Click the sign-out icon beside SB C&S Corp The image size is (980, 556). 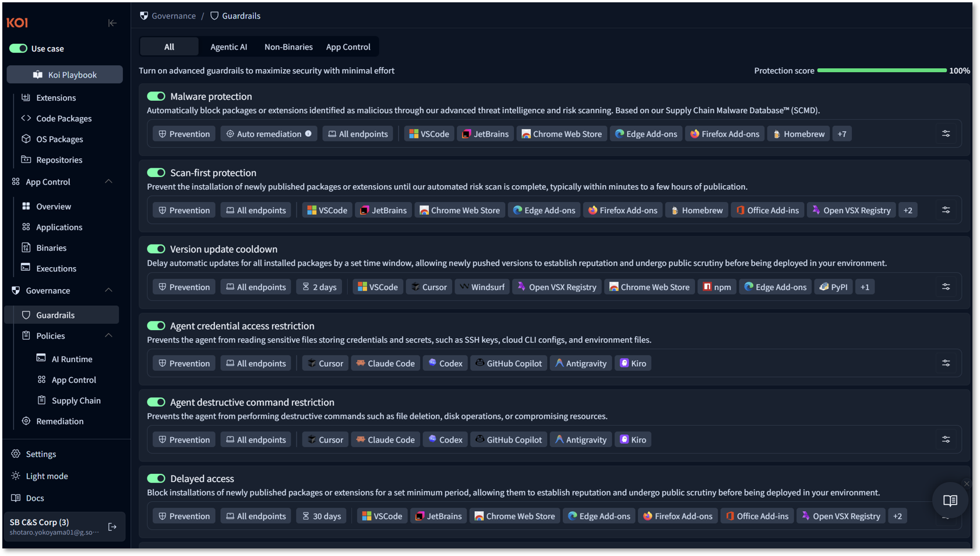tap(112, 527)
